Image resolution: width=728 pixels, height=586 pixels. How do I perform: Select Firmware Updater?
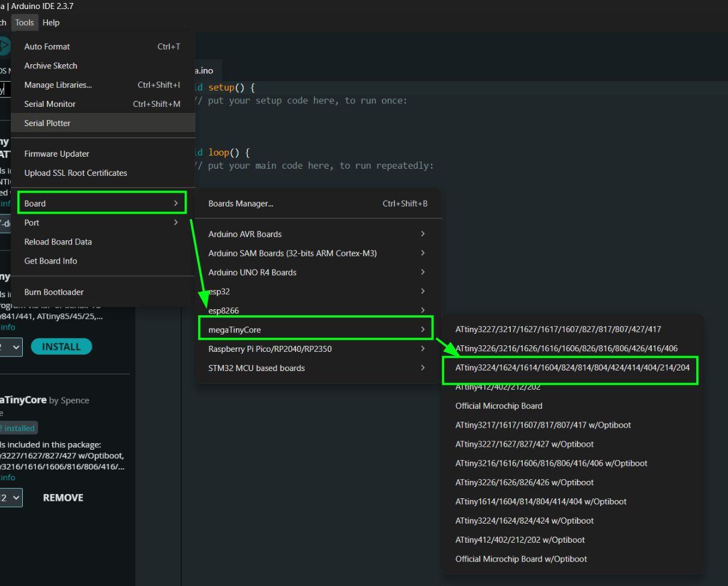click(x=103, y=154)
